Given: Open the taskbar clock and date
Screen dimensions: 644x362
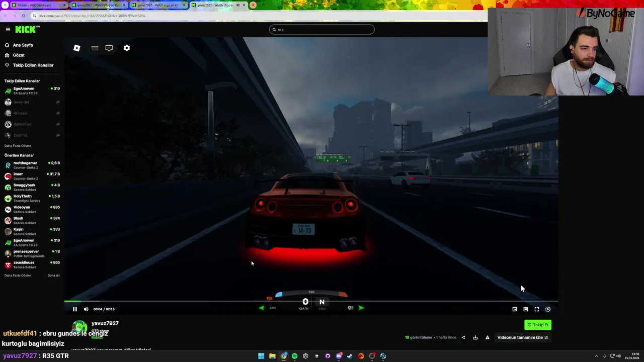Looking at the screenshot, I should click(x=632, y=356).
